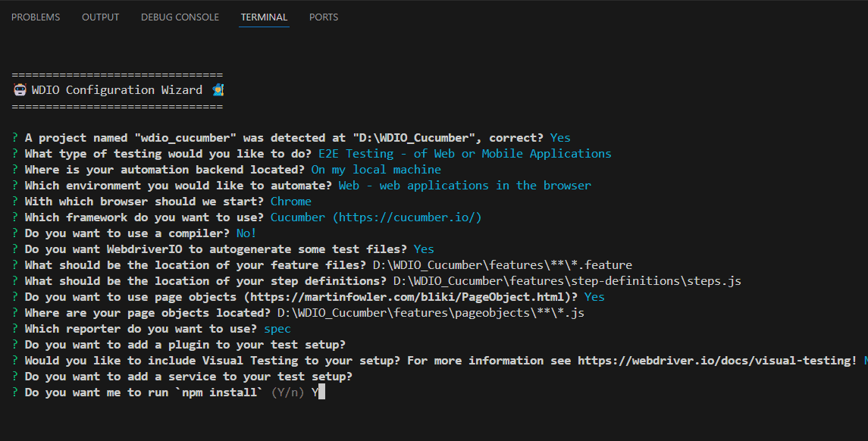This screenshot has height=441, width=868.
Task: Select the DEBUG CONSOLE tab
Action: [180, 17]
